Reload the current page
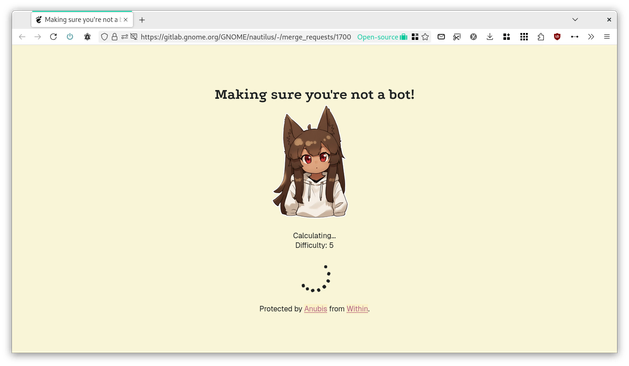629x366 pixels. [53, 37]
